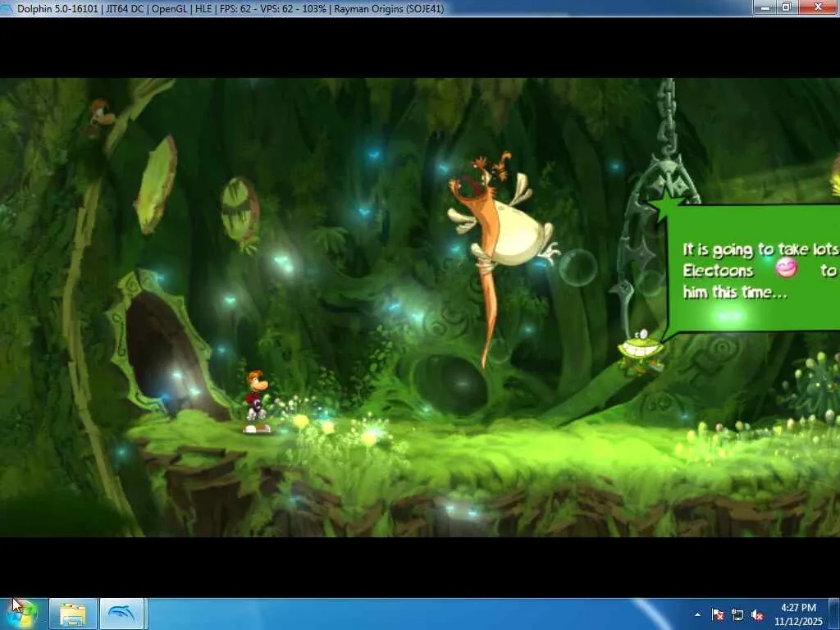
Task: Click the Dolphin icon in the title bar
Action: point(7,8)
